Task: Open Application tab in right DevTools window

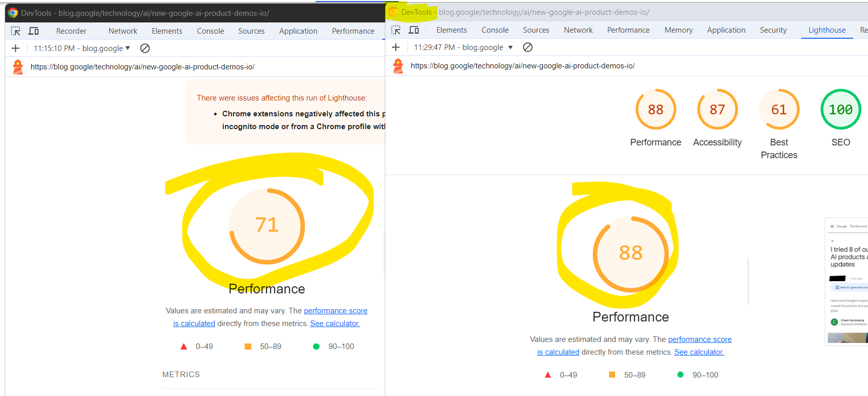Action: tap(726, 30)
